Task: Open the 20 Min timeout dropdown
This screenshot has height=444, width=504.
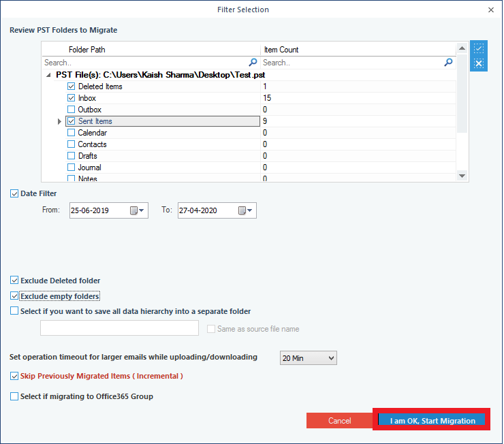Action: tap(309, 358)
